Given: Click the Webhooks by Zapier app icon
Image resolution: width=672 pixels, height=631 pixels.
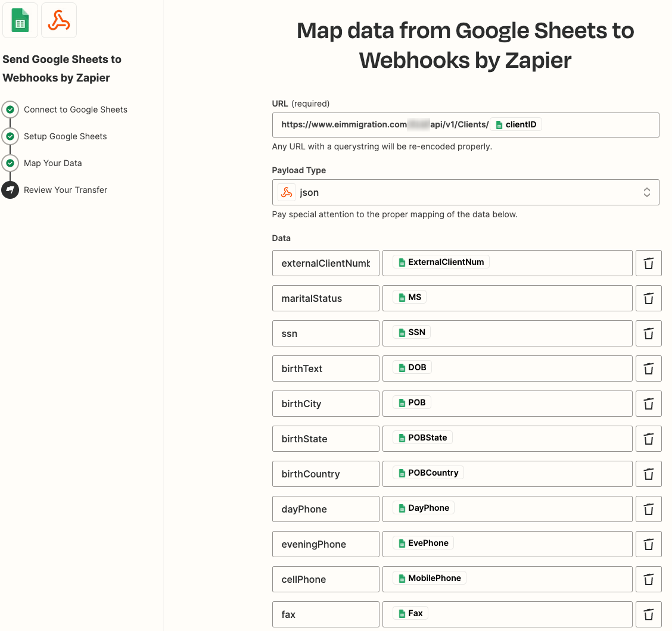Looking at the screenshot, I should [59, 20].
